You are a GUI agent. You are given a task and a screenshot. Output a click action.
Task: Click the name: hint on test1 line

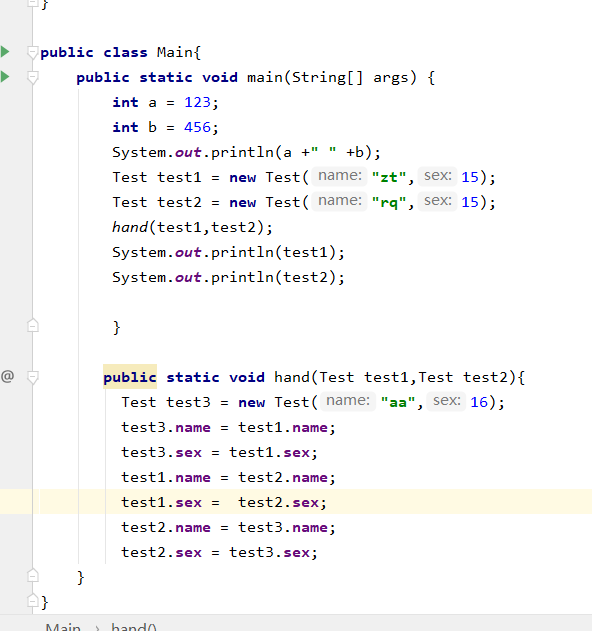(340, 176)
